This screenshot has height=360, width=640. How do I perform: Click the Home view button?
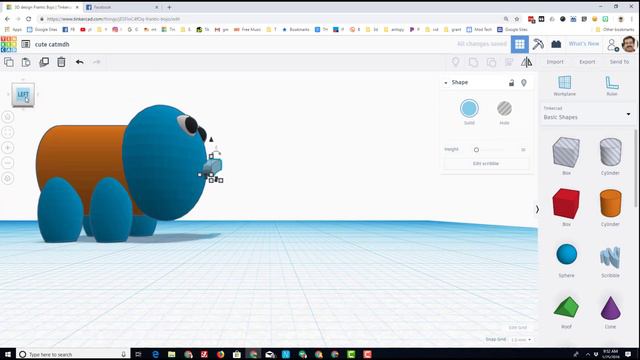click(8, 117)
